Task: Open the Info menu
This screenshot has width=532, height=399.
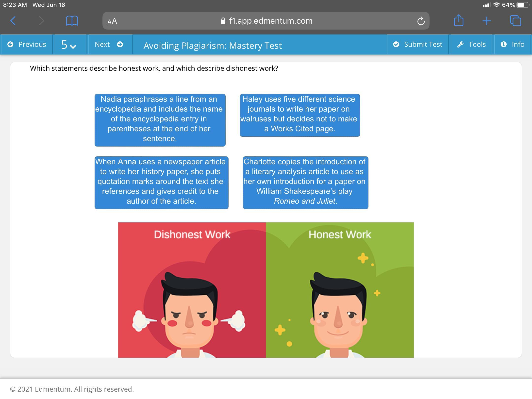Action: (x=513, y=44)
